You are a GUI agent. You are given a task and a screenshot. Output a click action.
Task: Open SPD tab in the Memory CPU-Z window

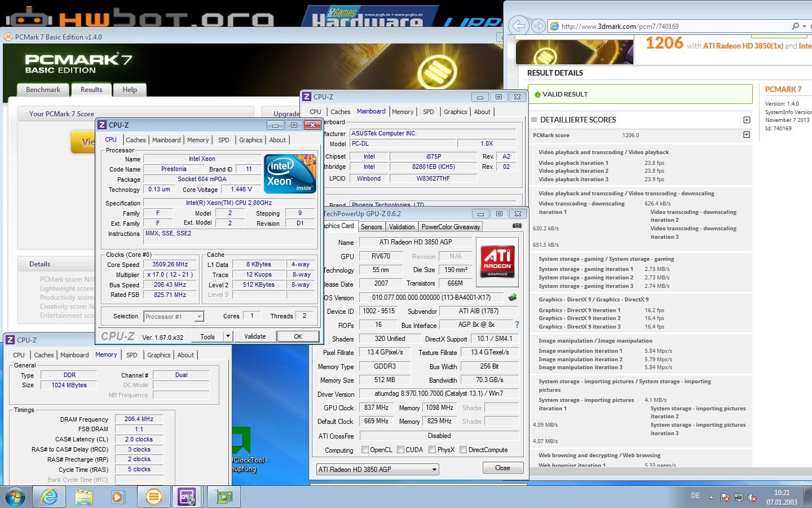[132, 355]
